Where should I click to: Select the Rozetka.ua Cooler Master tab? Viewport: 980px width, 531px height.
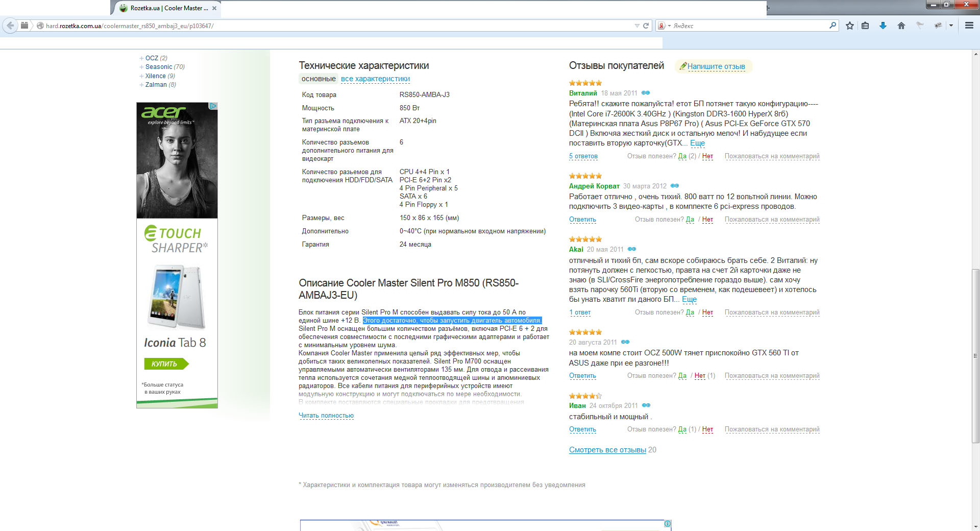pyautogui.click(x=166, y=8)
